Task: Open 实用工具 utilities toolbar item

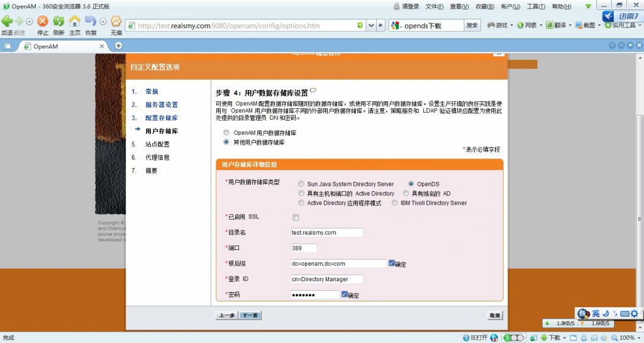Action: (x=620, y=25)
